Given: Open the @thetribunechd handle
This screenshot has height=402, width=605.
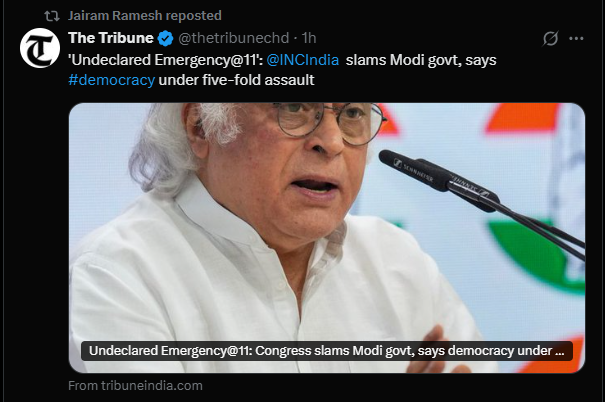Looking at the screenshot, I should click(234, 38).
